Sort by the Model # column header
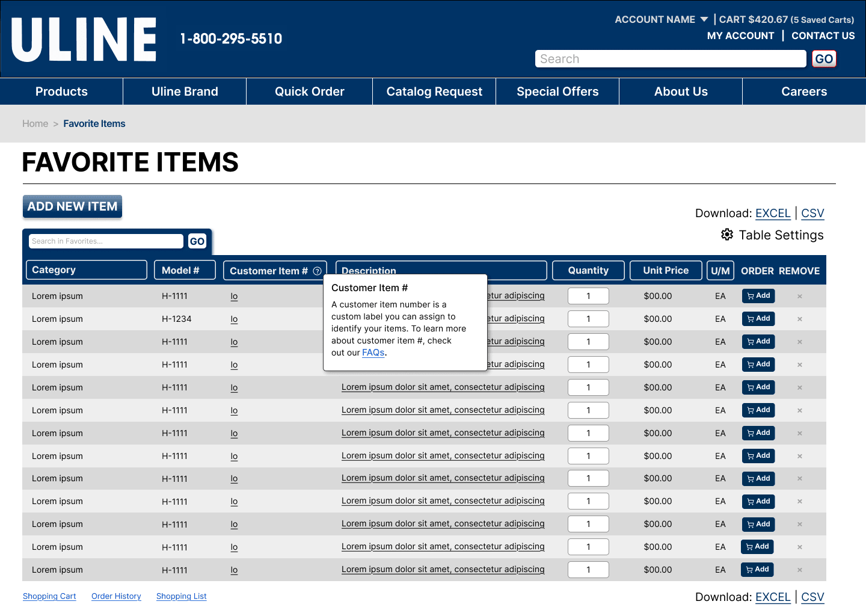This screenshot has width=866, height=616. (185, 270)
